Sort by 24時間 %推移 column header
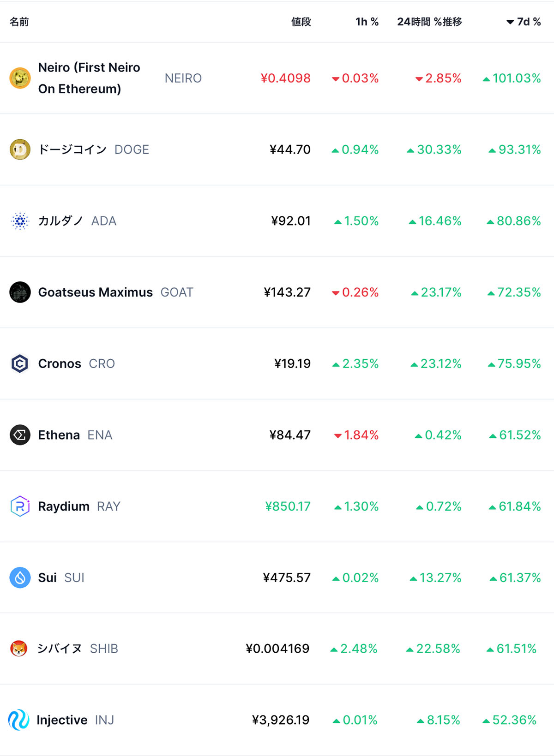The image size is (554, 756). [429, 22]
